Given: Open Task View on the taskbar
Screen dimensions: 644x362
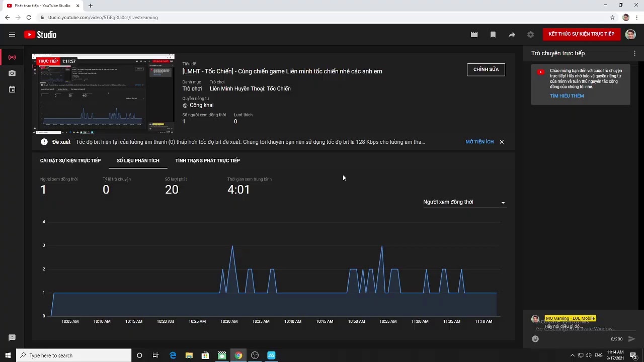Looking at the screenshot, I should pos(155,355).
